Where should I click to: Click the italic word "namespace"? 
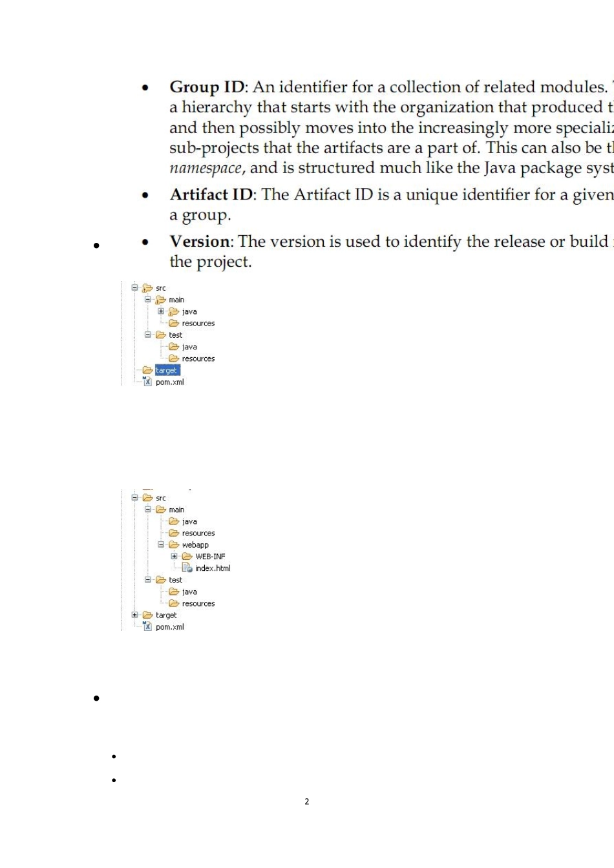click(x=206, y=169)
